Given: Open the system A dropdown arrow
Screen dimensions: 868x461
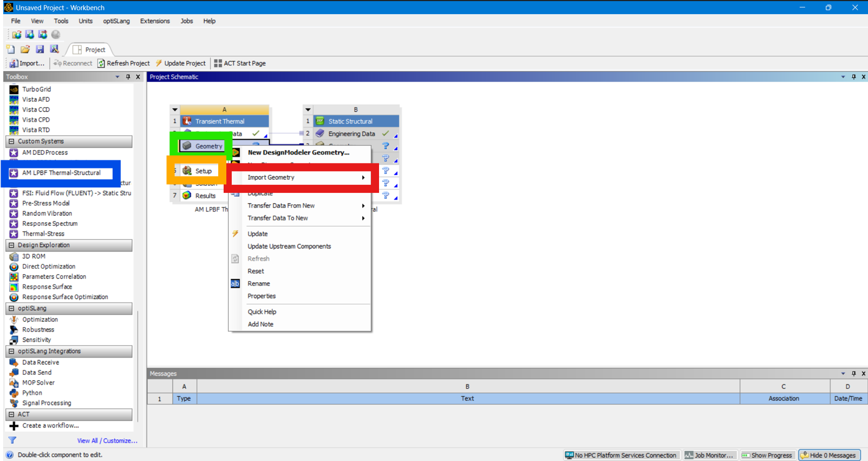Looking at the screenshot, I should [x=175, y=109].
